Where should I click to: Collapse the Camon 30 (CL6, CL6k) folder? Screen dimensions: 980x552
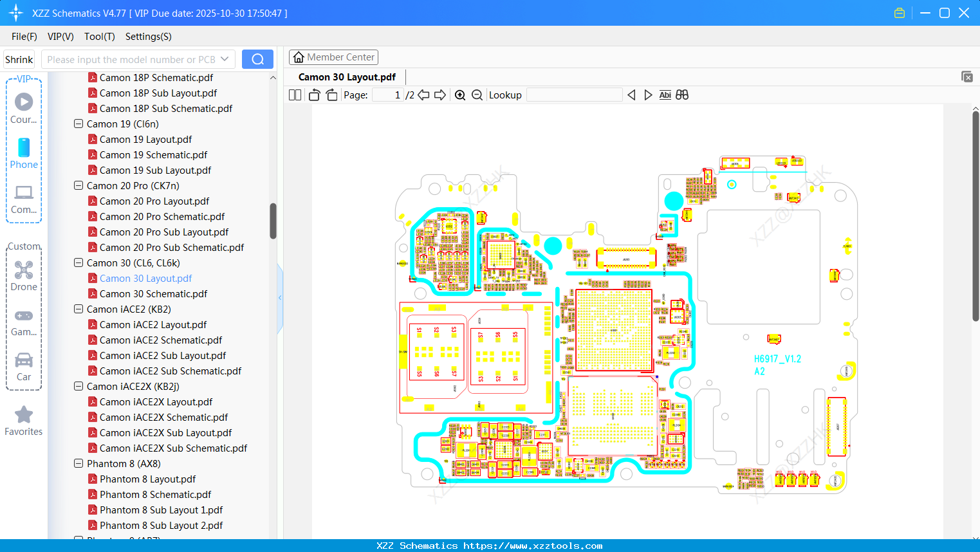[79, 262]
